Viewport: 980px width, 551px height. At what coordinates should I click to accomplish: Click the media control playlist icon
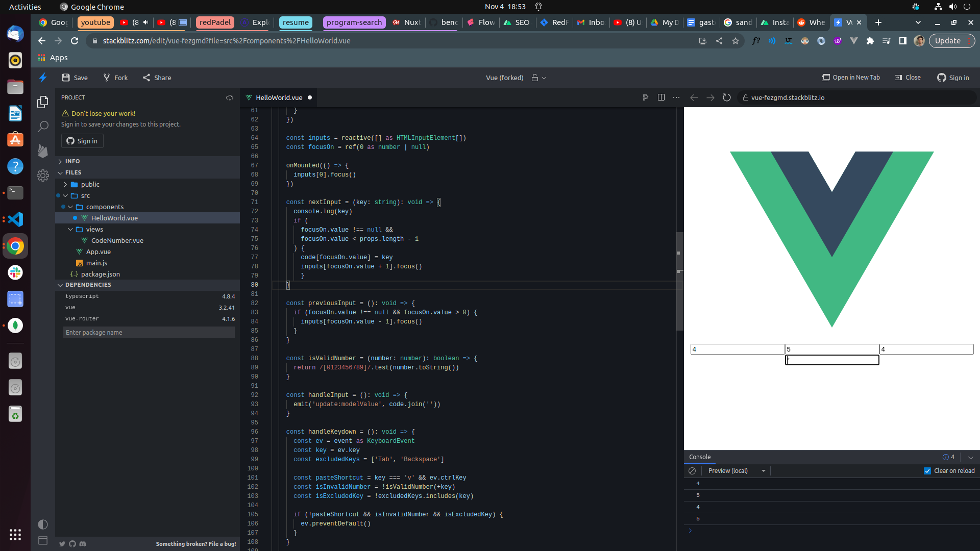tap(887, 41)
